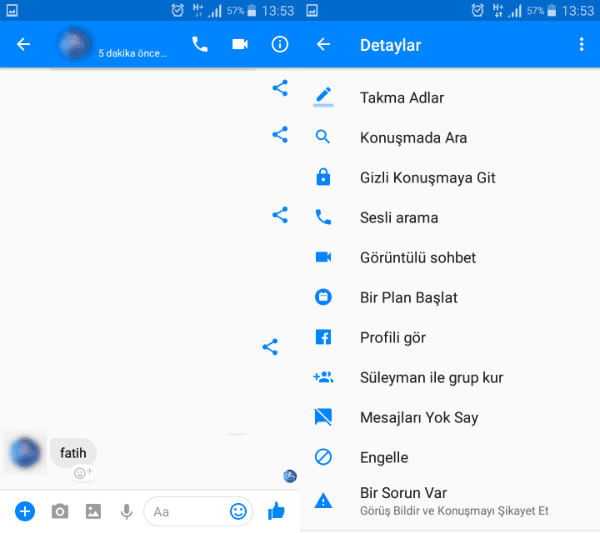Tap the block circle icon beside Engelle
600x533 pixels.
[323, 457]
